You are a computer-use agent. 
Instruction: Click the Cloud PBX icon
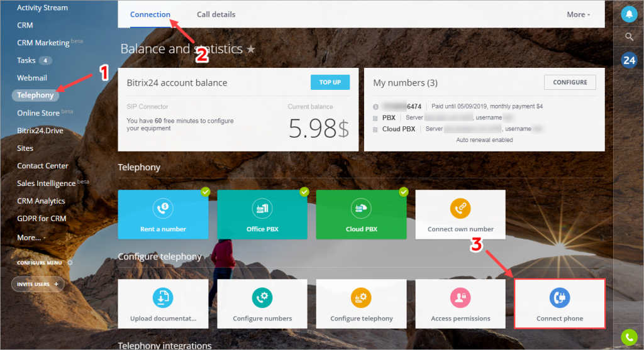(361, 209)
